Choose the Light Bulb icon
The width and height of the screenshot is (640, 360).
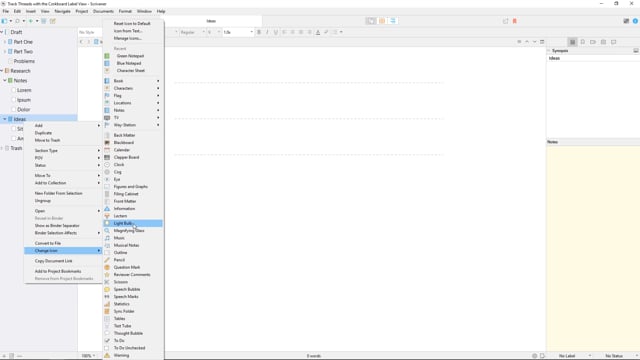(133, 223)
